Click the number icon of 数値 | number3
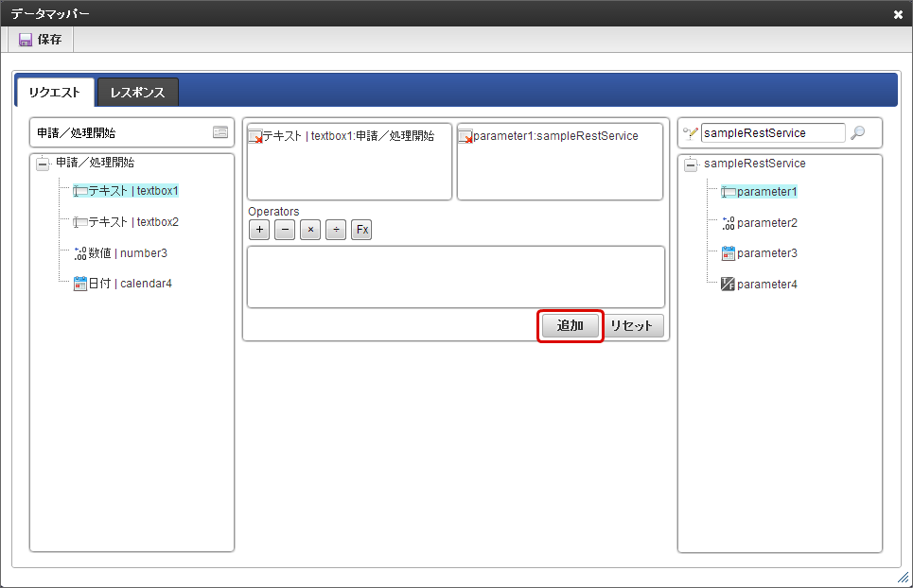 click(80, 253)
